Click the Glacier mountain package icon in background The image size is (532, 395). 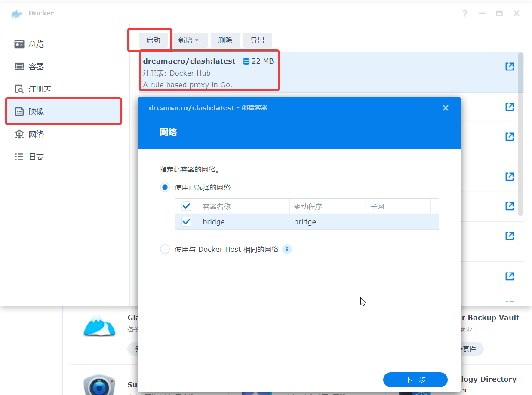(x=99, y=325)
